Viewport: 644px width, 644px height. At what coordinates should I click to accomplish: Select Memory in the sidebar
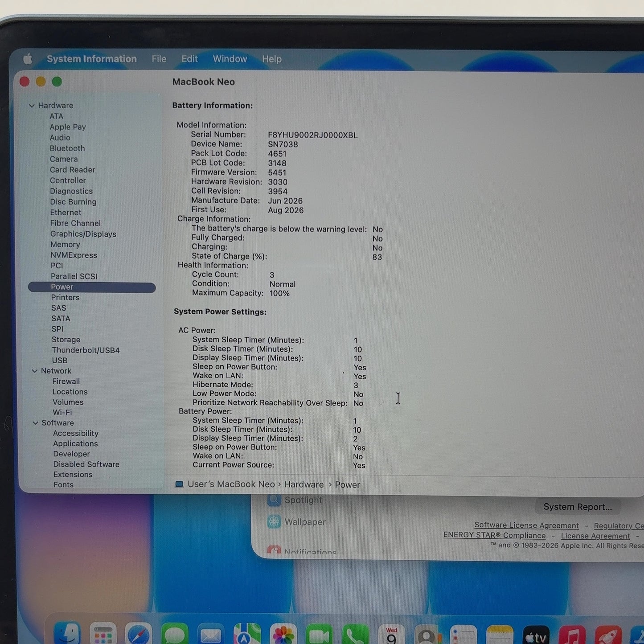pyautogui.click(x=65, y=245)
